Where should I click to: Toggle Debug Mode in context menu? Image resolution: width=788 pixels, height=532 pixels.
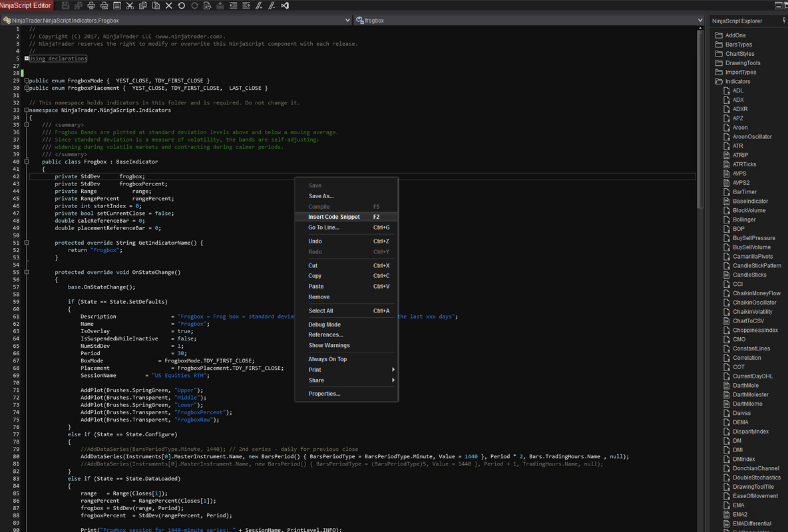coord(324,325)
